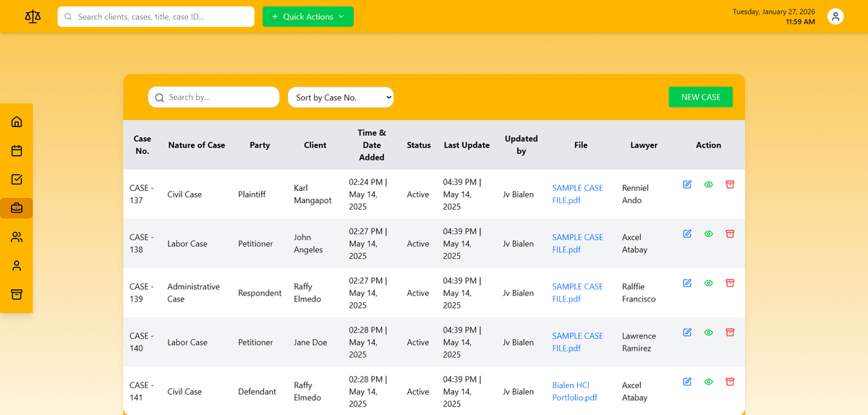Select lawyer Lawrence Ramirez cell

click(x=639, y=341)
